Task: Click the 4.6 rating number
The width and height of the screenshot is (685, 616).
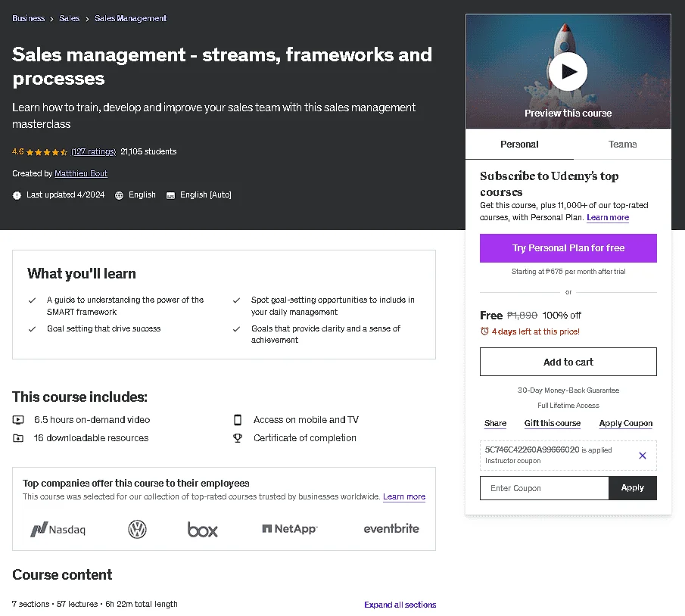Action: [18, 151]
